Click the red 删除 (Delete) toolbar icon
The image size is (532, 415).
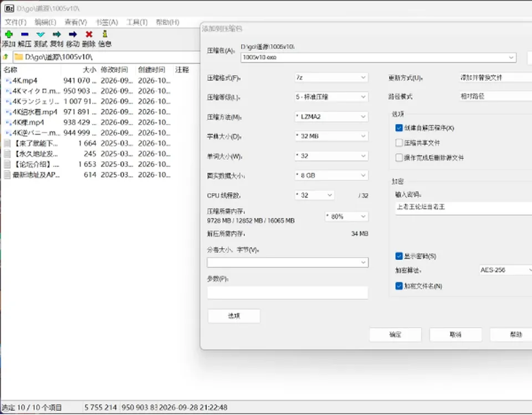89,34
